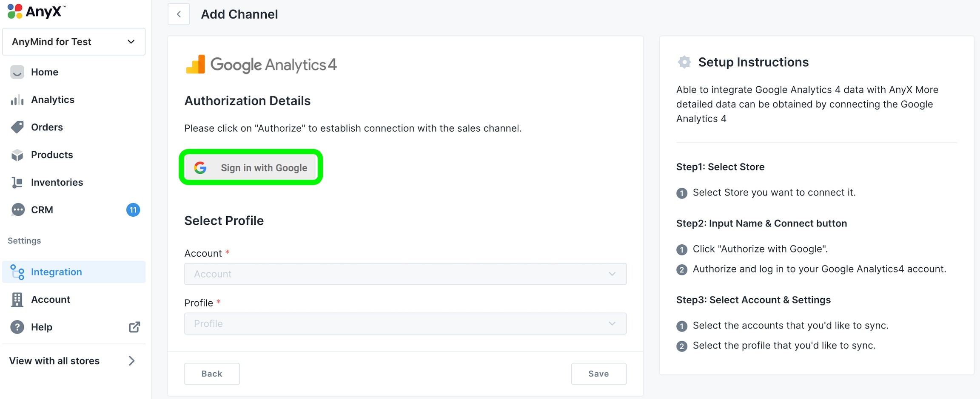Click the CRM chat bubble icon

[17, 210]
